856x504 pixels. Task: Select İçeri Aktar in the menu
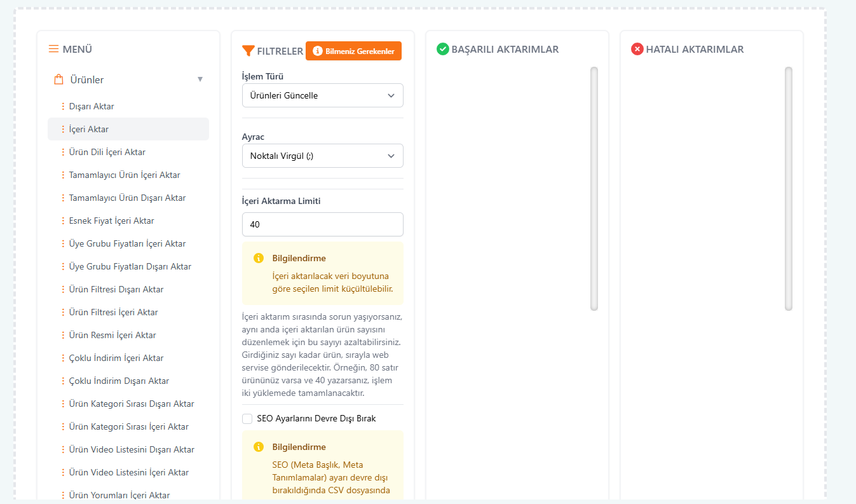click(x=89, y=129)
